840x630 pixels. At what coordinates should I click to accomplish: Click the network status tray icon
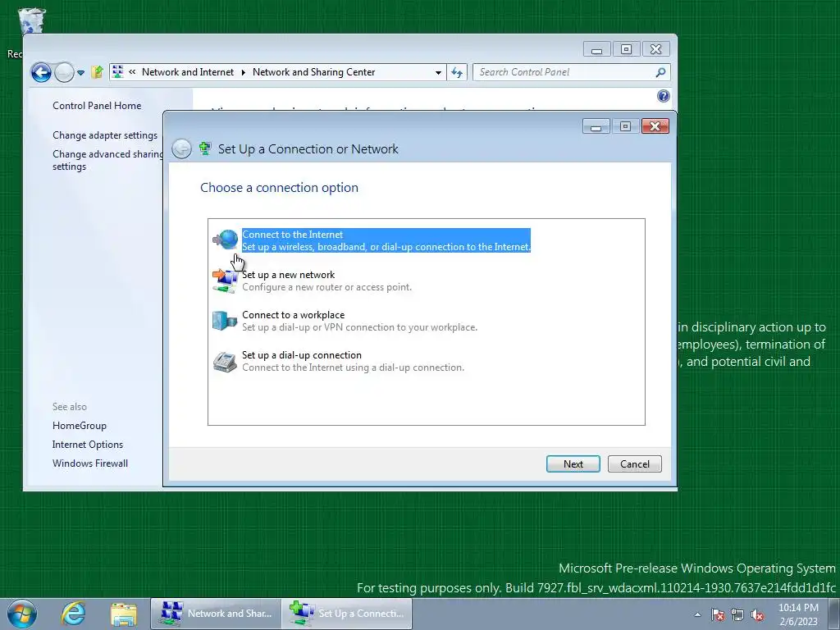[x=737, y=614]
